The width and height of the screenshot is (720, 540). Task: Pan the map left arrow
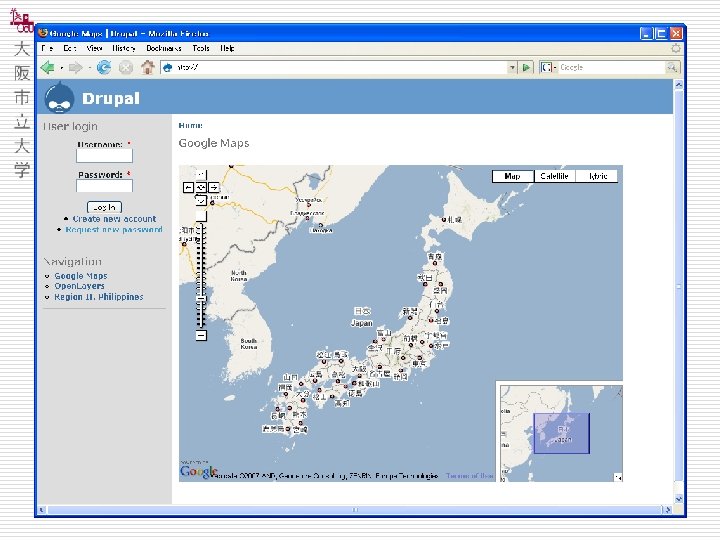point(188,187)
